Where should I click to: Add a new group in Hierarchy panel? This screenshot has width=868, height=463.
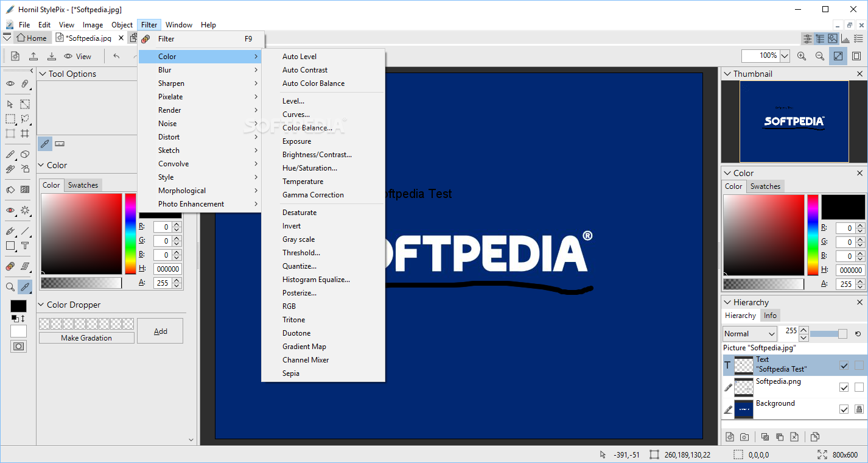(x=744, y=437)
